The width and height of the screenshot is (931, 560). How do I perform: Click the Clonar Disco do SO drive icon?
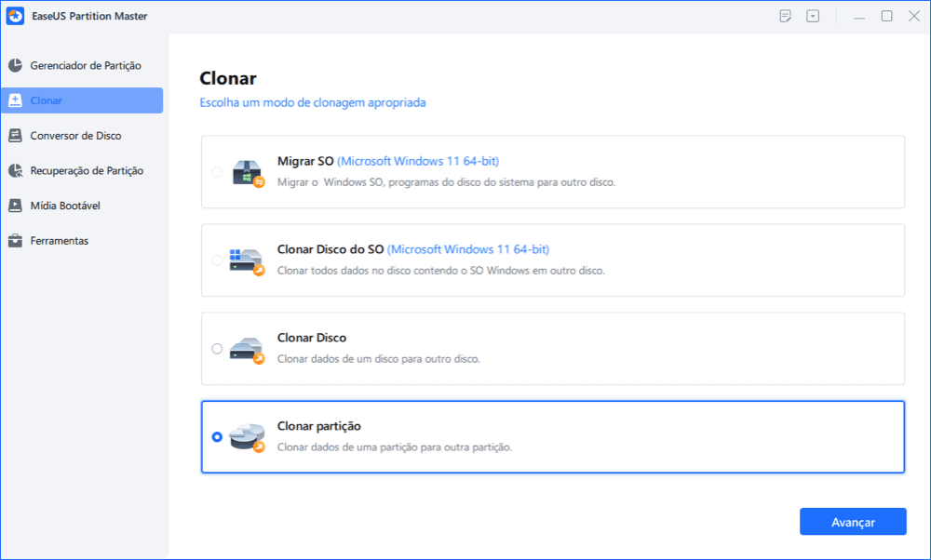tap(247, 261)
